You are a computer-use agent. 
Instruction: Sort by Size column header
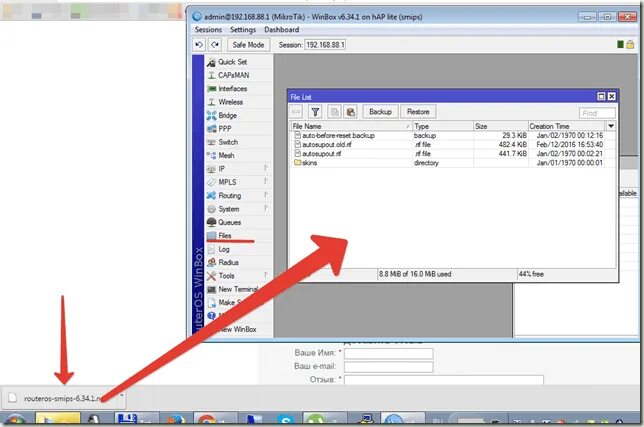(501, 126)
